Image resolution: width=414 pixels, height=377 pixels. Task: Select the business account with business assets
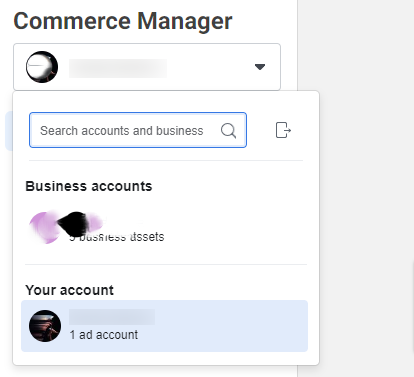coord(164,228)
